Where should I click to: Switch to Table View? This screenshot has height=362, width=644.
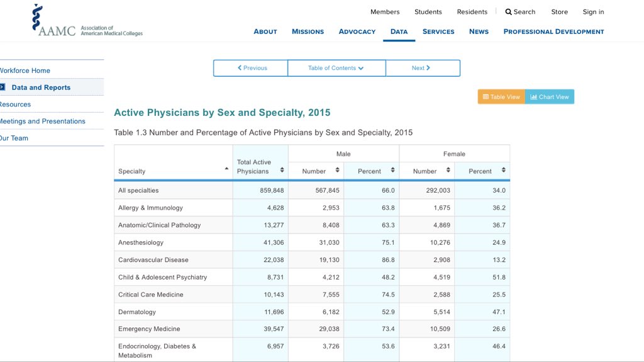pyautogui.click(x=501, y=97)
